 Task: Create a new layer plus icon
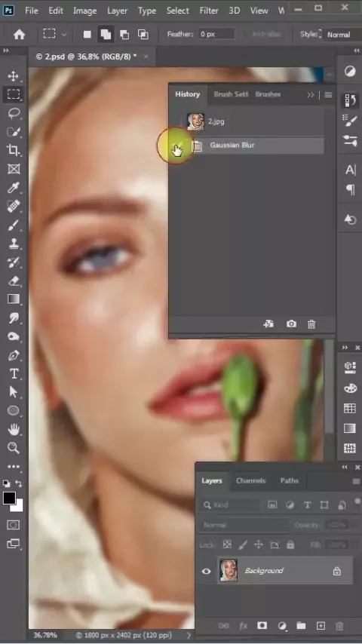coord(321,626)
